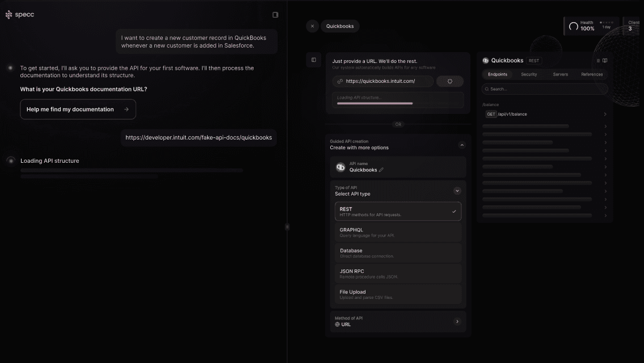The width and height of the screenshot is (644, 363).
Task: Click the globe icon next to URL
Action: click(x=337, y=324)
